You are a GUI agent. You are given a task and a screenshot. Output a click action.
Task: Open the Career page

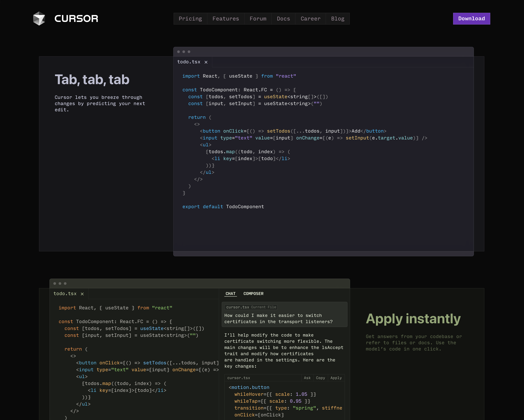tap(310, 19)
